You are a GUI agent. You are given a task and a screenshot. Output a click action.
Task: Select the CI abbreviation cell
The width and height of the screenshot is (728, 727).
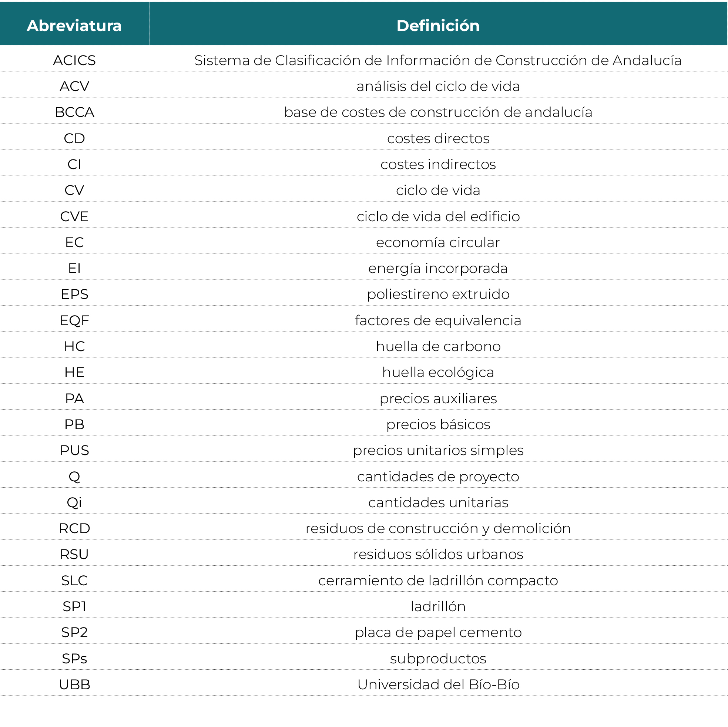(x=74, y=164)
